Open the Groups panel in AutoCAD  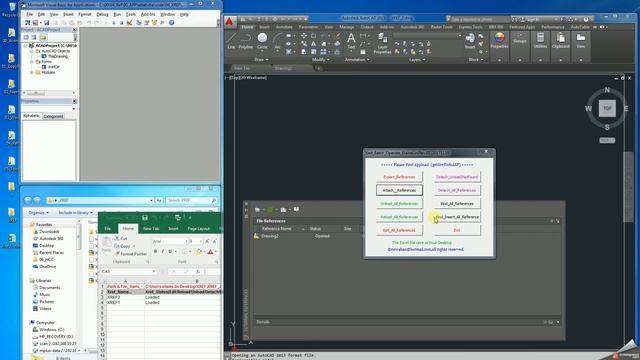(x=520, y=38)
